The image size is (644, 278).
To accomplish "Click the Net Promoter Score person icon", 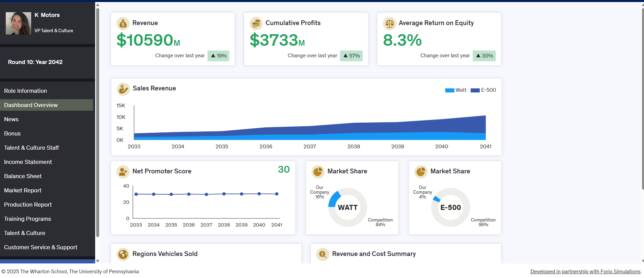I will 123,172.
